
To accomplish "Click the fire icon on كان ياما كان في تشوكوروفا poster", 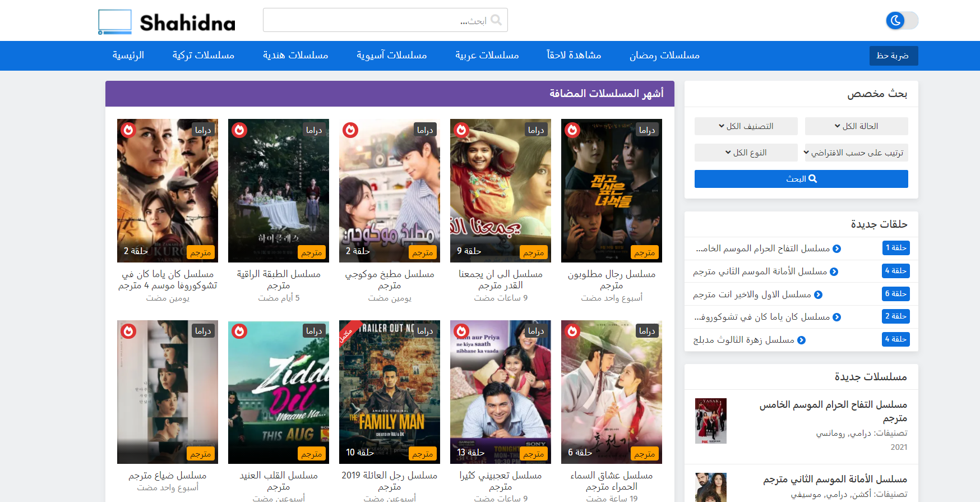I will [128, 130].
